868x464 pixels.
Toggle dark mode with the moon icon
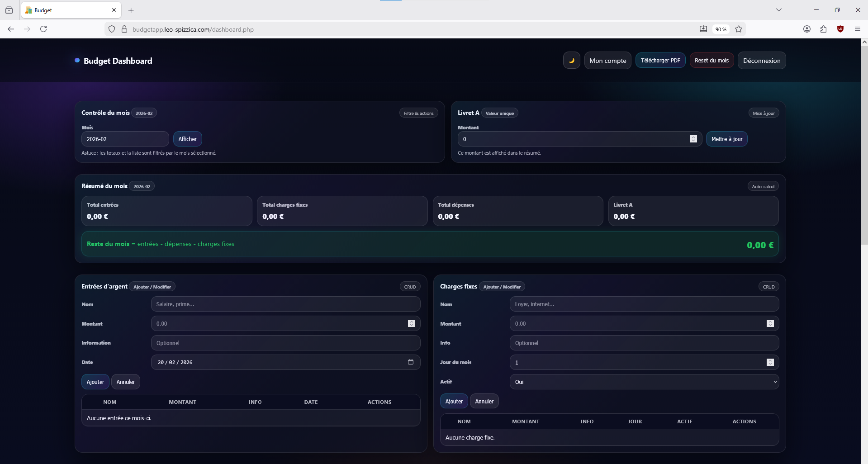(x=571, y=61)
